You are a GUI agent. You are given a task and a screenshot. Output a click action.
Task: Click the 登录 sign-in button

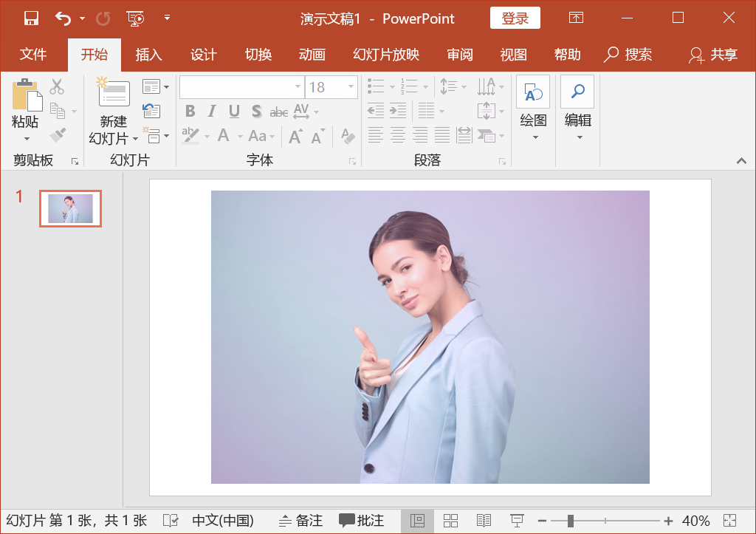click(x=515, y=18)
